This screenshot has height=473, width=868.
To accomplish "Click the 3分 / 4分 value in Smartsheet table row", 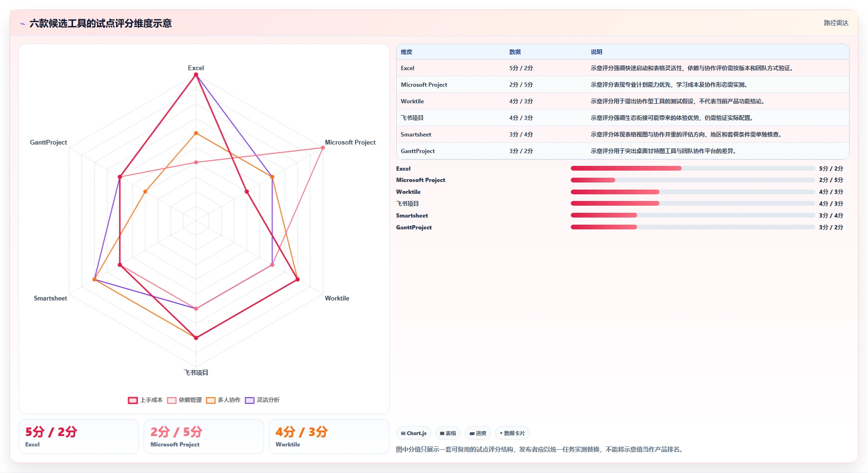I will click(x=521, y=135).
